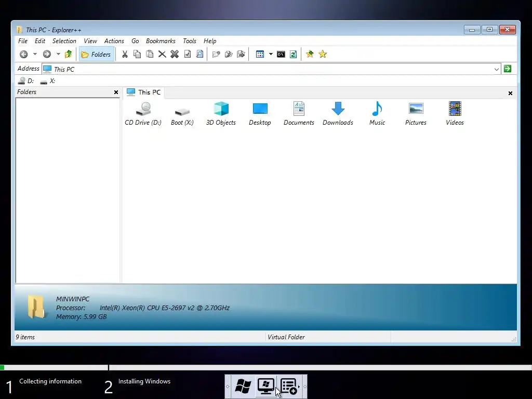Close the Folders pane with its X
Image resolution: width=532 pixels, height=399 pixels.
116,92
